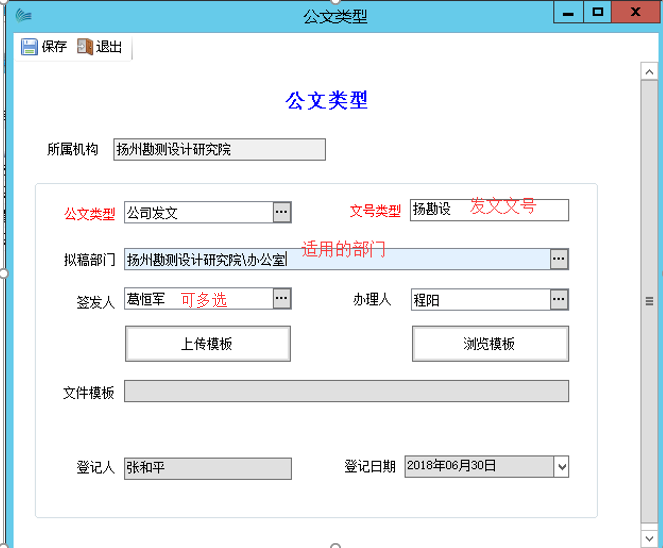Click the 保存 toolbar label
663x548 pixels.
tap(54, 47)
